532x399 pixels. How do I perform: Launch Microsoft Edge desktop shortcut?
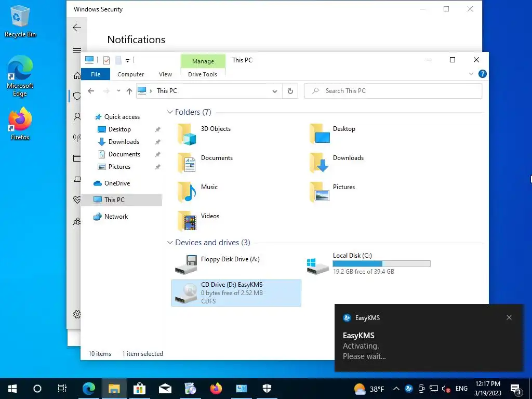[x=20, y=76]
